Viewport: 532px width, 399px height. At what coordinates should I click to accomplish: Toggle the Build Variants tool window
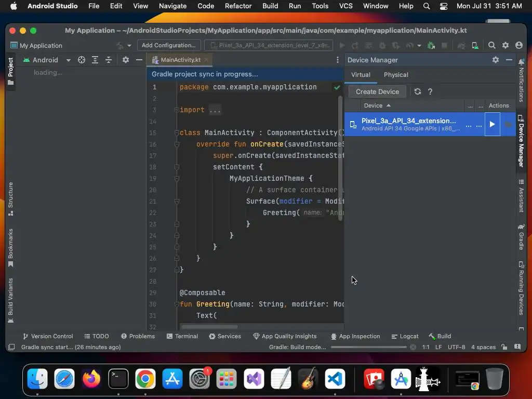coord(10,301)
